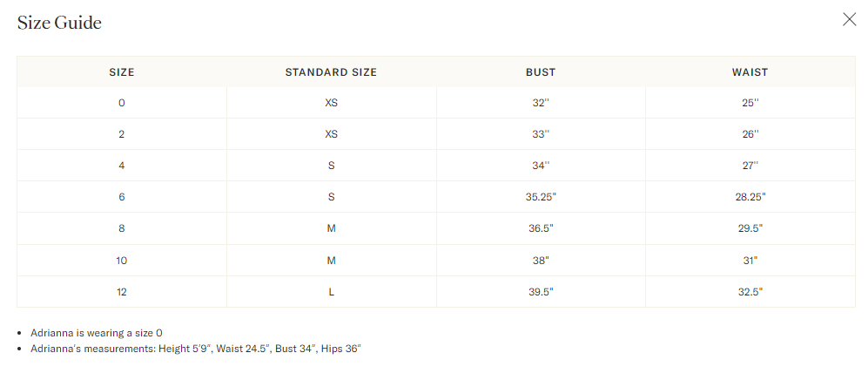Click the 35.25" bust measurement

[x=541, y=197]
